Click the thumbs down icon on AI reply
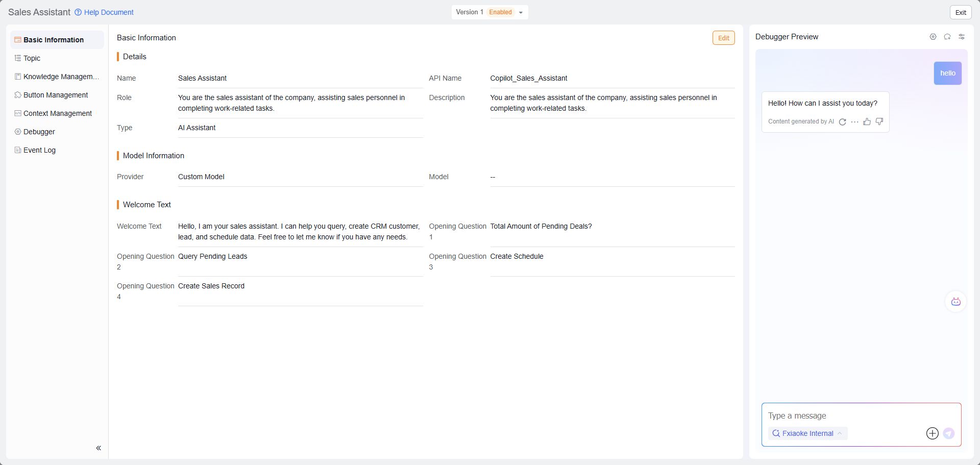Viewport: 980px width, 465px height. pyautogui.click(x=879, y=121)
